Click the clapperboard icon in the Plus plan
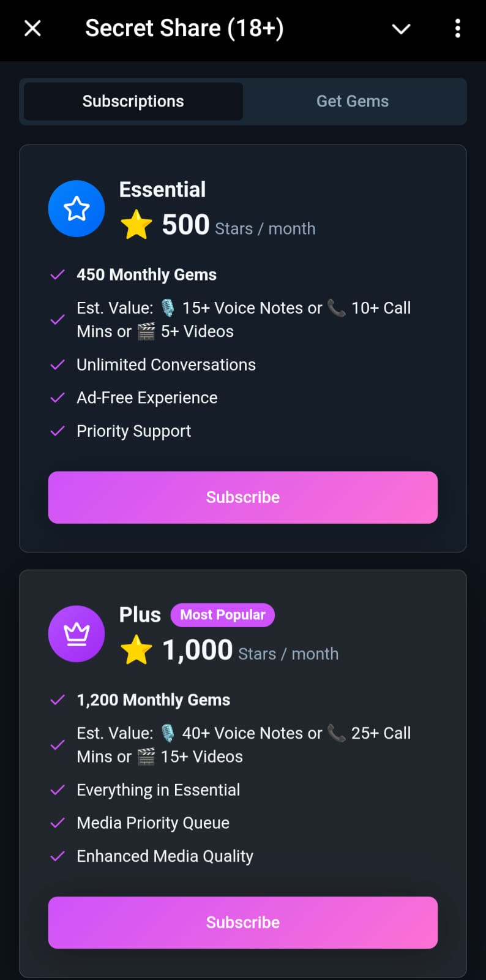 (x=146, y=757)
